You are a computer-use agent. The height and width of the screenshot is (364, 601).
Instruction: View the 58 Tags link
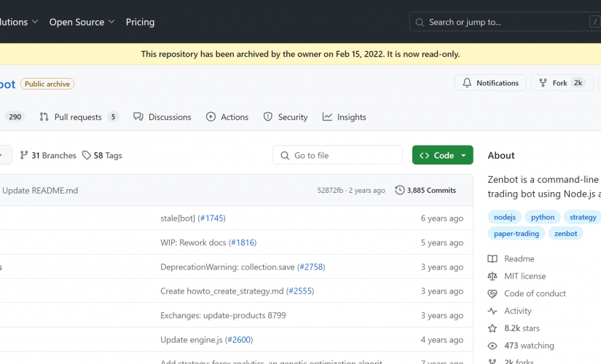[102, 155]
